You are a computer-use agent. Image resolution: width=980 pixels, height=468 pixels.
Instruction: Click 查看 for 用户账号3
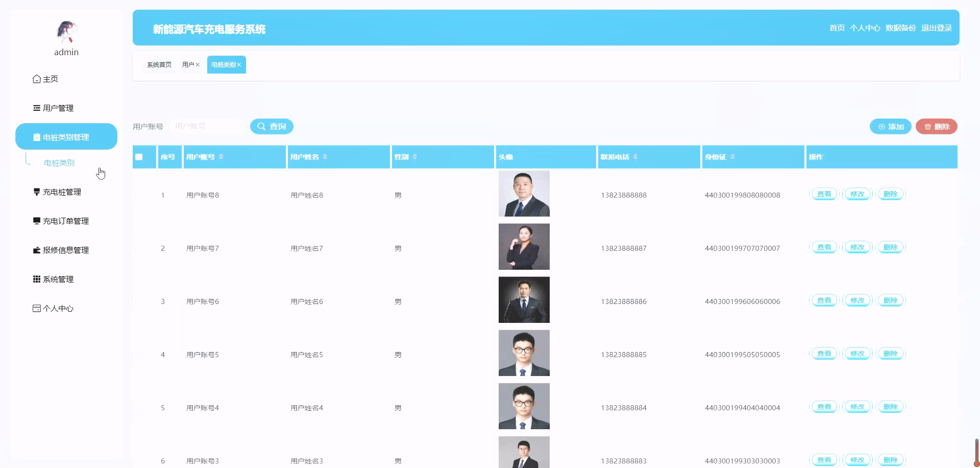click(x=824, y=460)
